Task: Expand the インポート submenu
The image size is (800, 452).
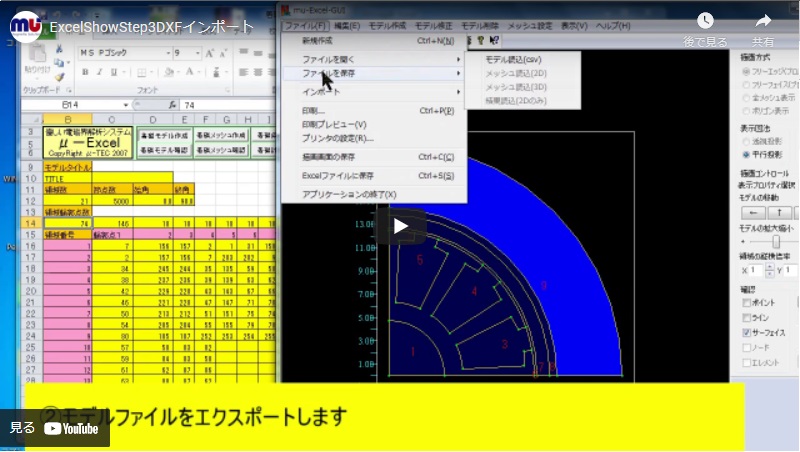Action: pyautogui.click(x=374, y=92)
